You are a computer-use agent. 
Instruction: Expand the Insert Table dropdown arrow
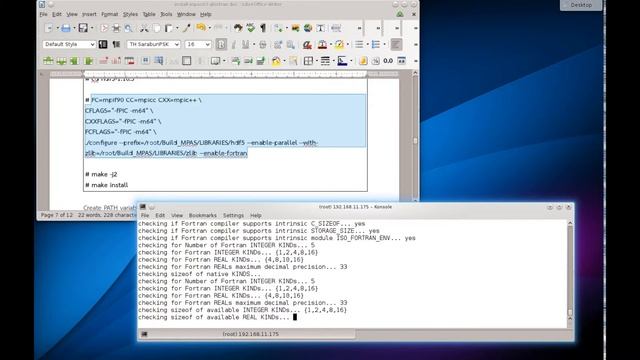[287, 28]
